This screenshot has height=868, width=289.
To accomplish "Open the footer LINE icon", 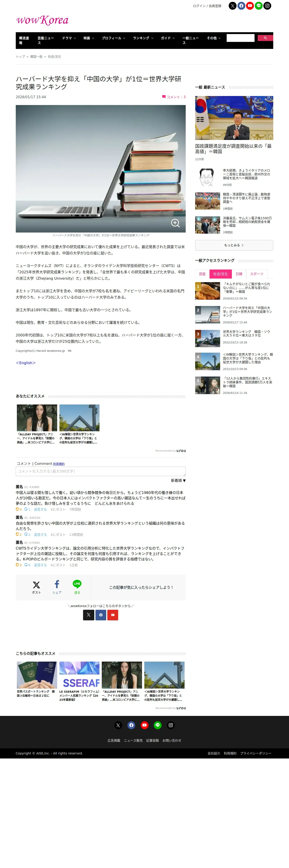I will tap(158, 725).
